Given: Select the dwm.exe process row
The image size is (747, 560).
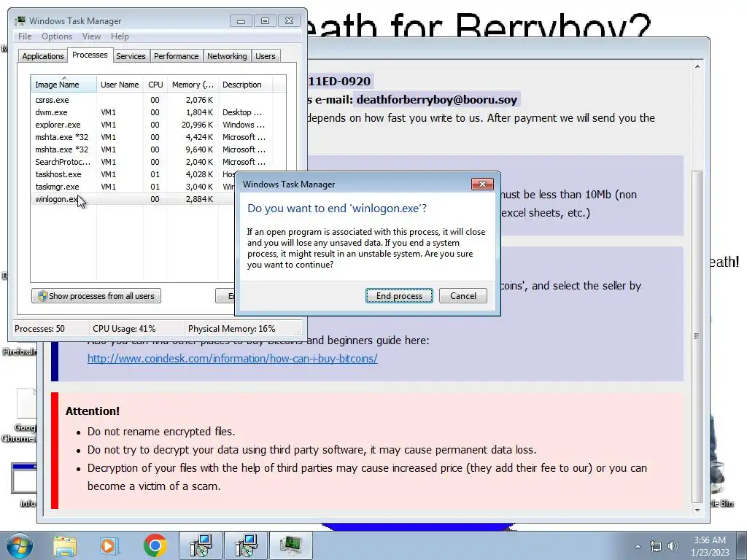Looking at the screenshot, I should (158, 112).
